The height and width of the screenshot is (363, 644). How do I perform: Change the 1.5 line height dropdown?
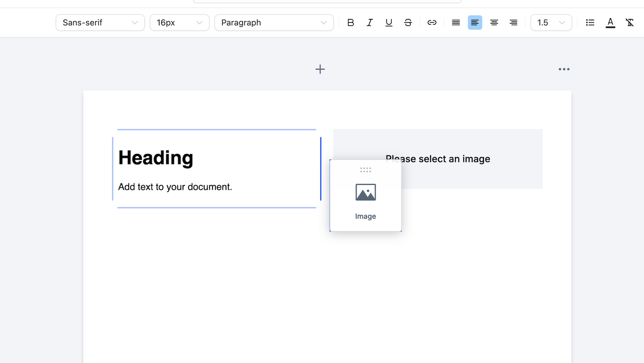[x=551, y=23]
